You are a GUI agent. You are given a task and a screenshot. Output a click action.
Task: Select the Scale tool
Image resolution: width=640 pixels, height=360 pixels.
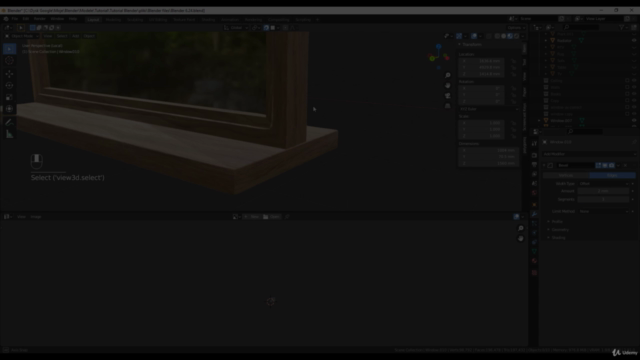pos(9,97)
